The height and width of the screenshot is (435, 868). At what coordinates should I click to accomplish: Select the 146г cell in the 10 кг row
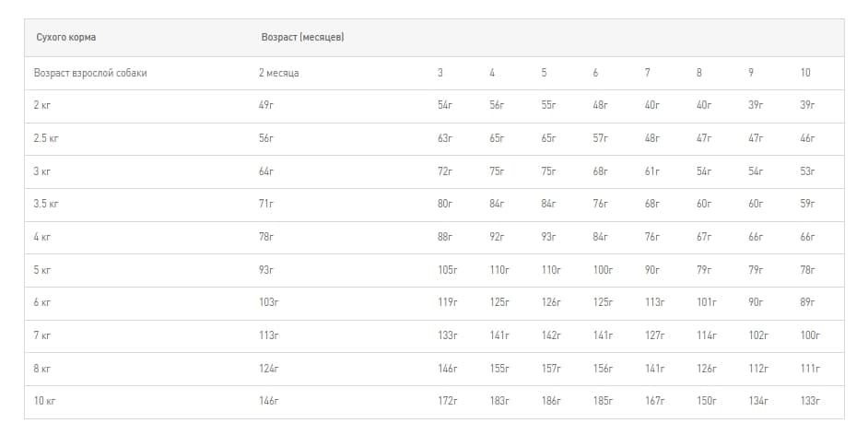pos(268,401)
